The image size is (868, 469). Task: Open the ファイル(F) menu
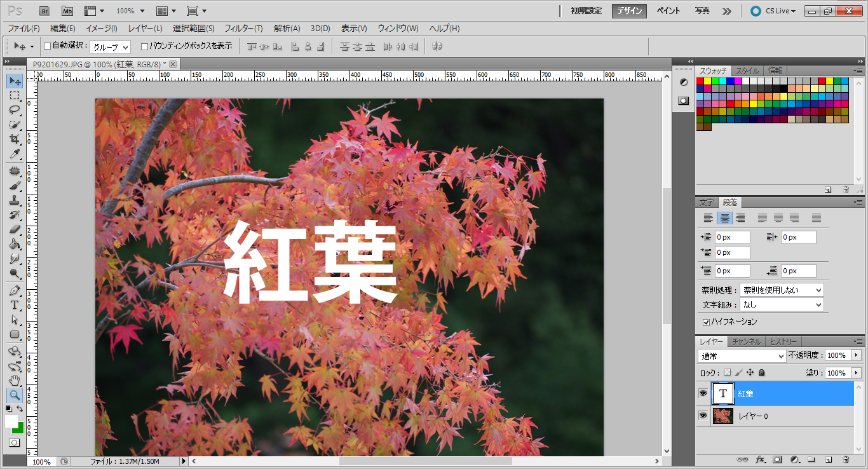(24, 29)
